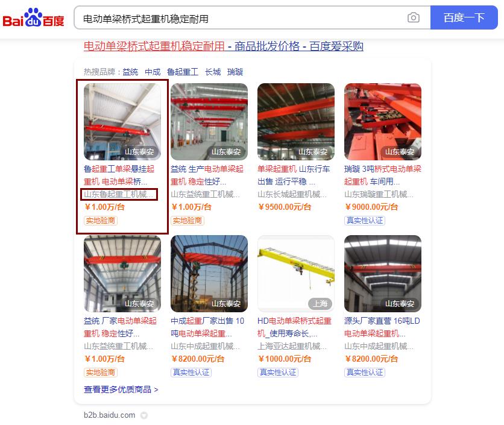Image resolution: width=504 pixels, height=425 pixels.
Task: Open the yellow HD crane product thumbnail
Action: [296, 273]
